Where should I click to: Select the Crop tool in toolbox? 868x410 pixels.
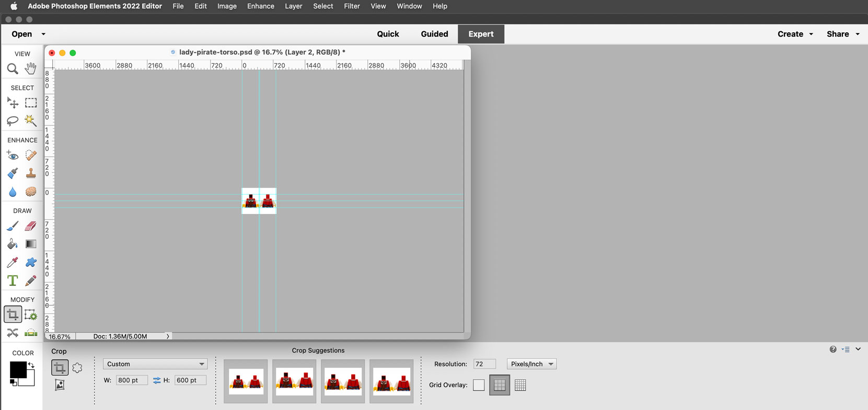[13, 315]
